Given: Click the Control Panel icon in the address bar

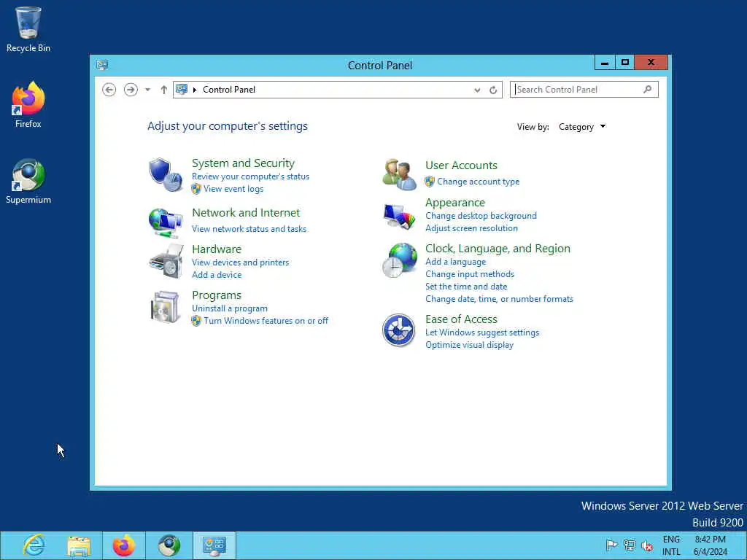Looking at the screenshot, I should tap(182, 89).
